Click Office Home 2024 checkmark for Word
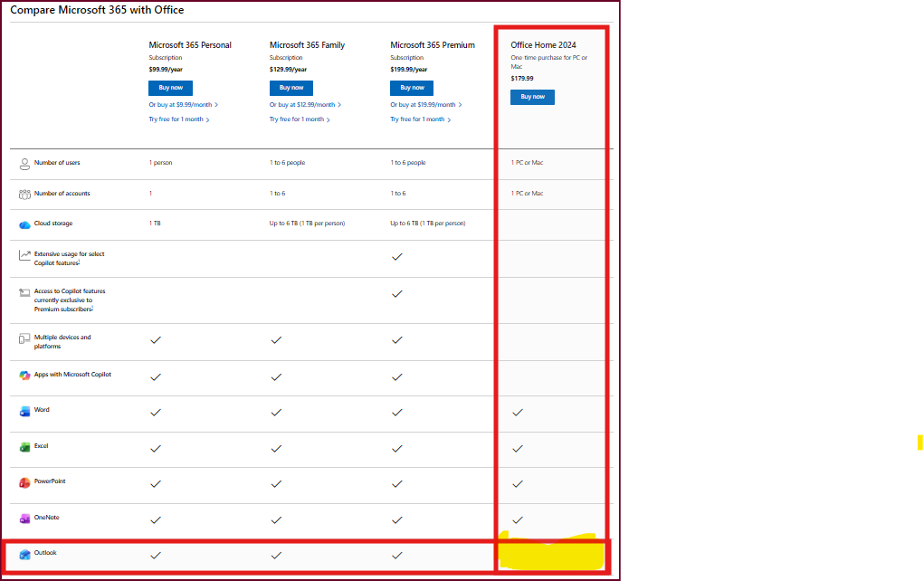 click(518, 413)
